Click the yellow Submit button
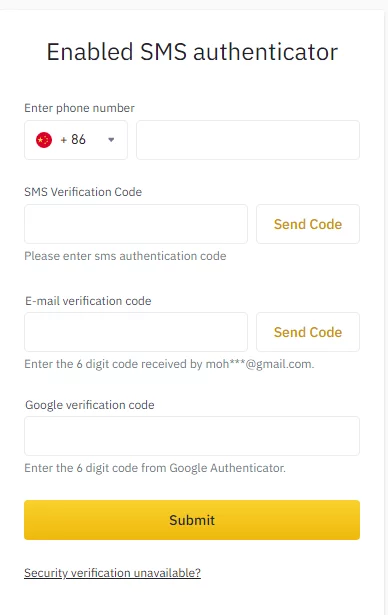 pyautogui.click(x=192, y=520)
